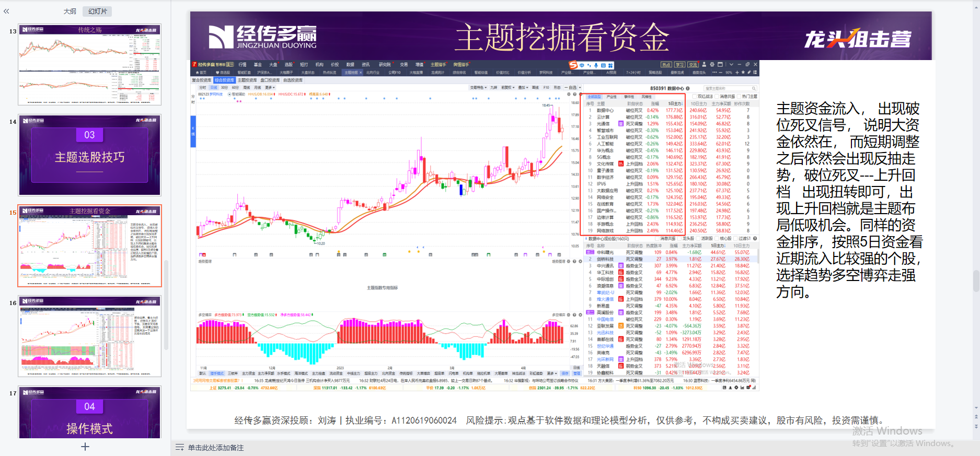
Task: Select slide 13 thumbnail 传统之殇
Action: click(90, 65)
